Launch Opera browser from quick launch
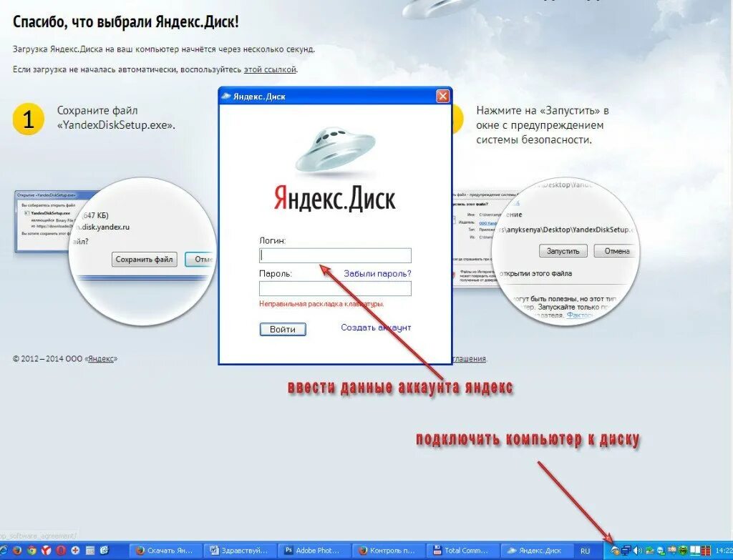Image resolution: width=733 pixels, height=560 pixels. point(61,550)
